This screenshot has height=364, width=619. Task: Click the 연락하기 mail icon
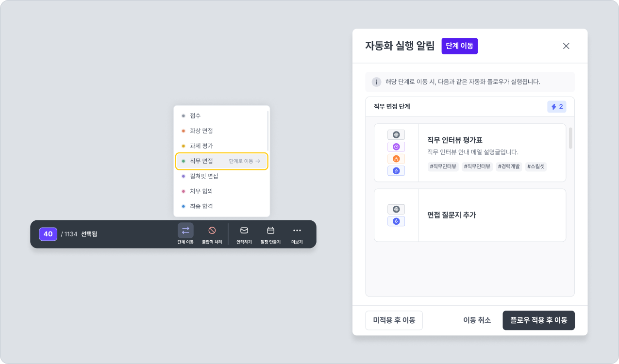coord(244,231)
